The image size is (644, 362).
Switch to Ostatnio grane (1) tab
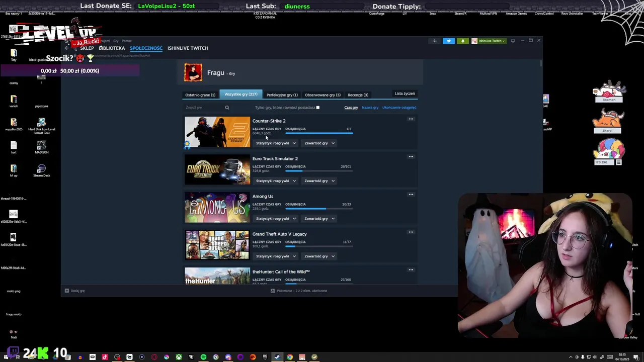click(200, 95)
